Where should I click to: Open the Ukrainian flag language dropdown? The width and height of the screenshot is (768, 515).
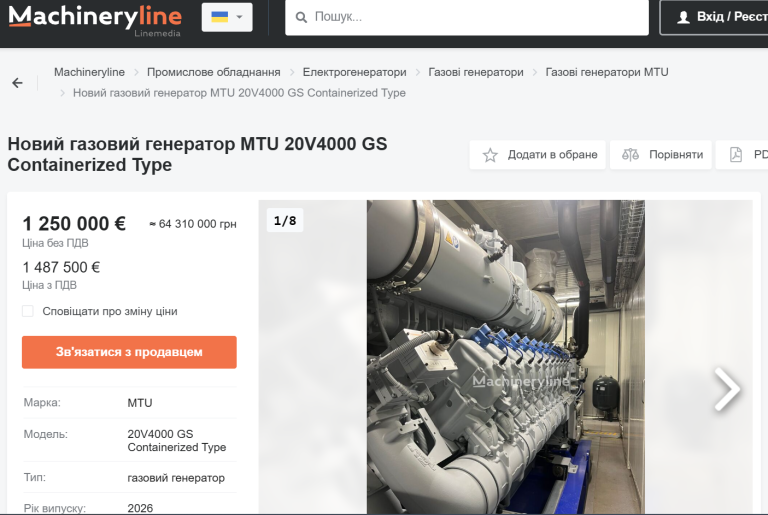(227, 17)
